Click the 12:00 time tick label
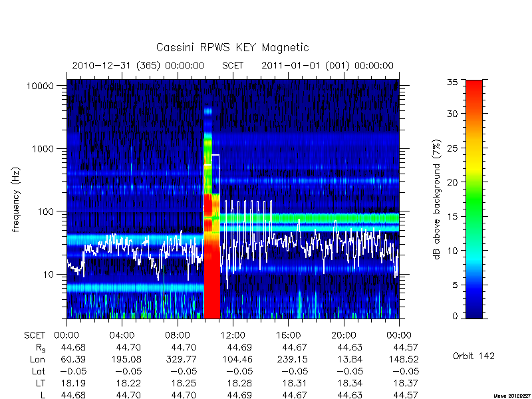 [x=233, y=335]
